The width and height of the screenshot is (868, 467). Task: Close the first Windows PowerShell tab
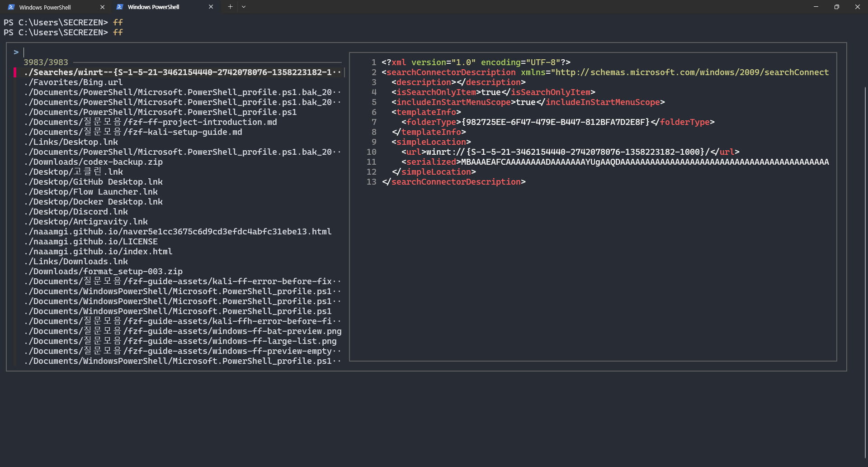tap(102, 7)
